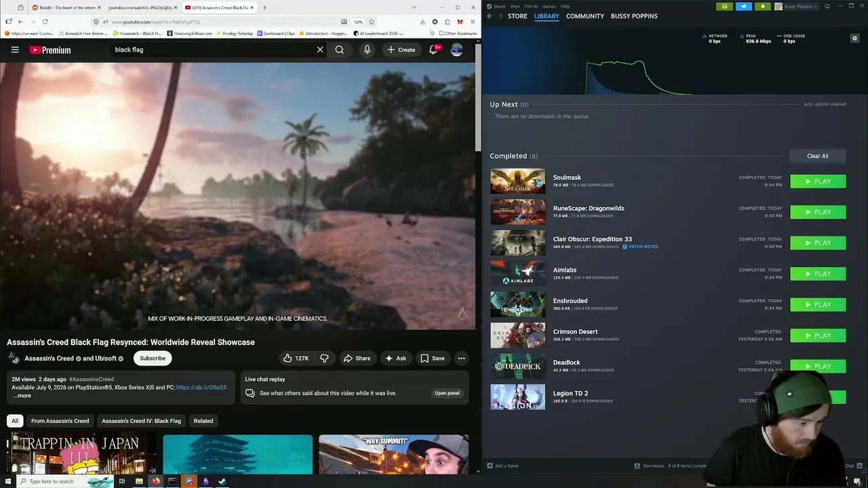Open the YouTube hamburger guide menu

pyautogui.click(x=15, y=49)
